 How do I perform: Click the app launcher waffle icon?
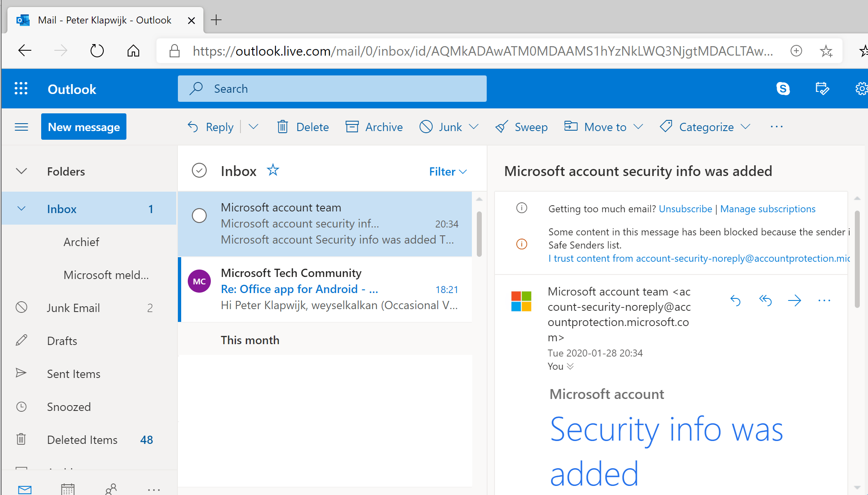pyautogui.click(x=21, y=89)
